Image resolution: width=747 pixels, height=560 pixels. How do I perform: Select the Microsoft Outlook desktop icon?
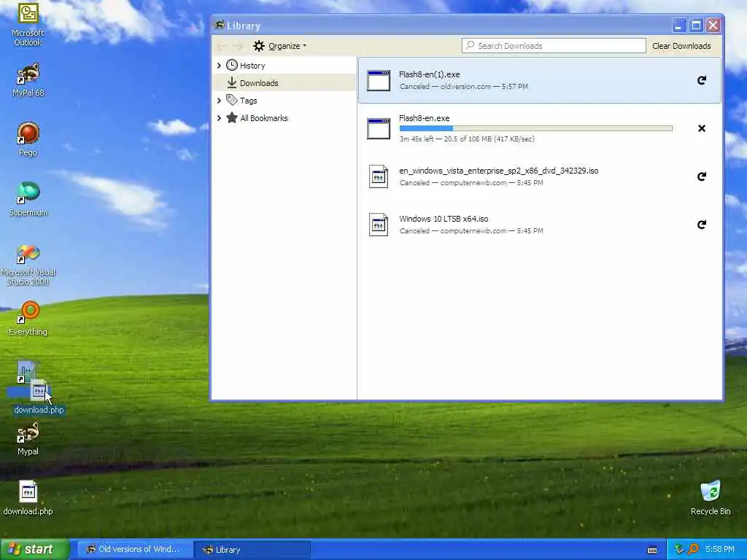pos(28,25)
